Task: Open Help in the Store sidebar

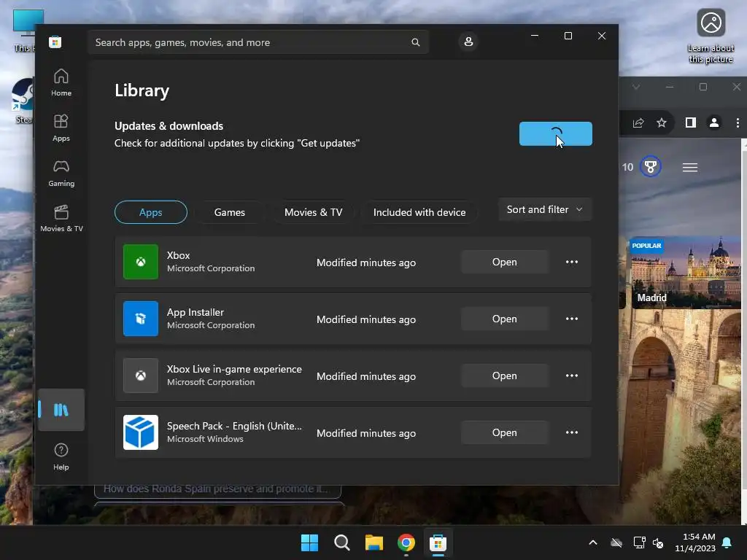Action: pyautogui.click(x=61, y=456)
